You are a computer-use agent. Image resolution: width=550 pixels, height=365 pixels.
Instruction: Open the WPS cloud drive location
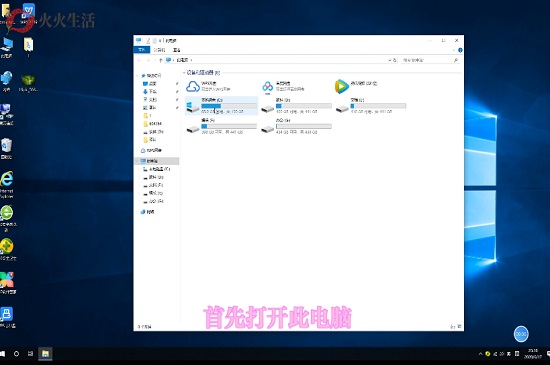pyautogui.click(x=193, y=86)
